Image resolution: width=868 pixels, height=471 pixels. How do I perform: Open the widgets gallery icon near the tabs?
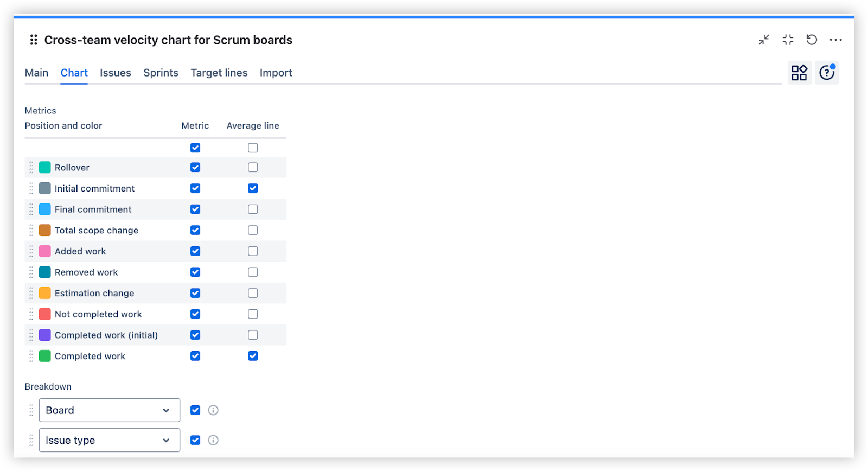pyautogui.click(x=799, y=72)
